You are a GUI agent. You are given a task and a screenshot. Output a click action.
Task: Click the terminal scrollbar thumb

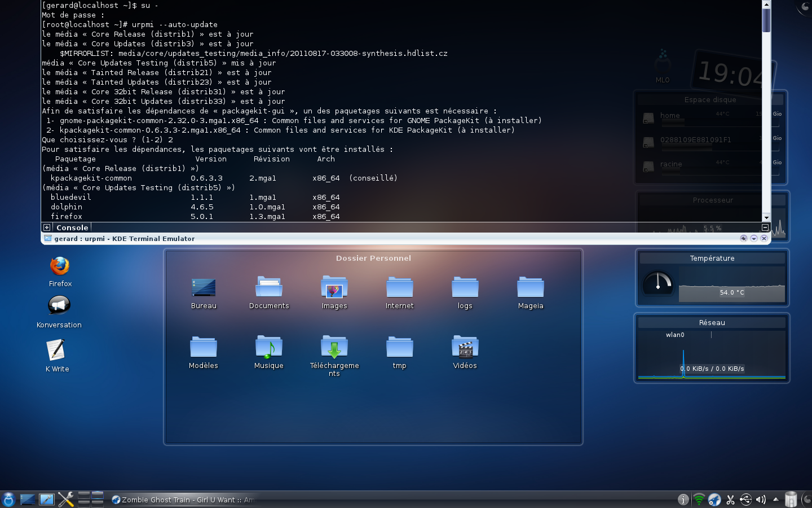[766, 20]
